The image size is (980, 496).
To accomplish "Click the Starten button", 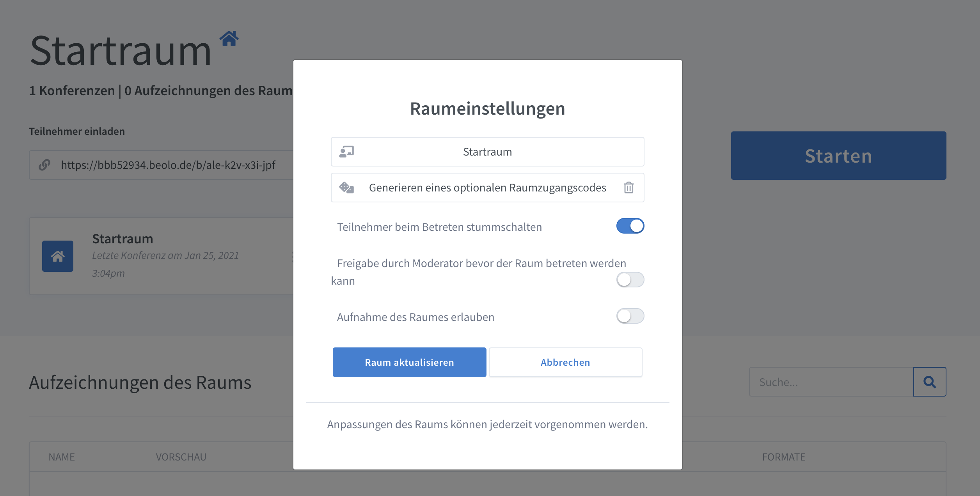I will pos(838,156).
